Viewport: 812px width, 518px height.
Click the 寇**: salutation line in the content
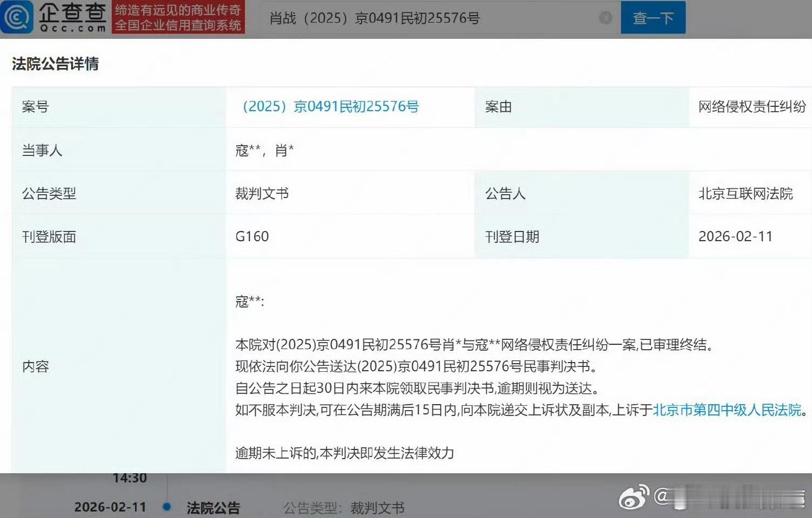[x=249, y=301]
